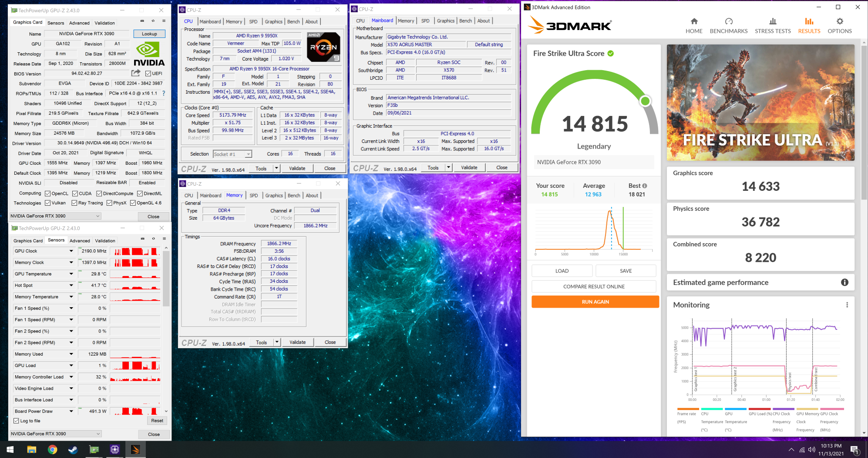Open the Sensors window hamburger menu

tap(164, 238)
